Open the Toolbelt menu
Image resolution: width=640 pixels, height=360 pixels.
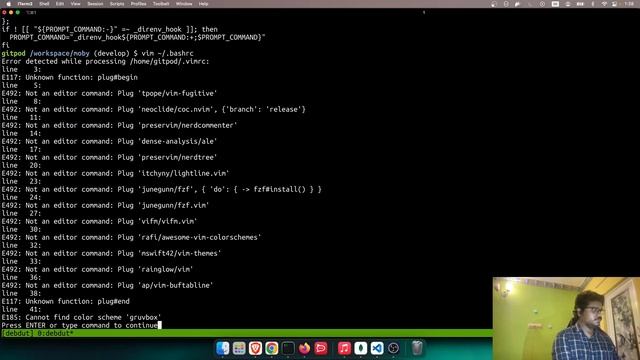[x=161, y=4]
